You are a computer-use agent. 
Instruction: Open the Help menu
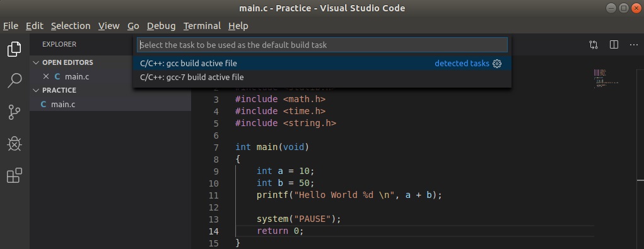pos(238,26)
